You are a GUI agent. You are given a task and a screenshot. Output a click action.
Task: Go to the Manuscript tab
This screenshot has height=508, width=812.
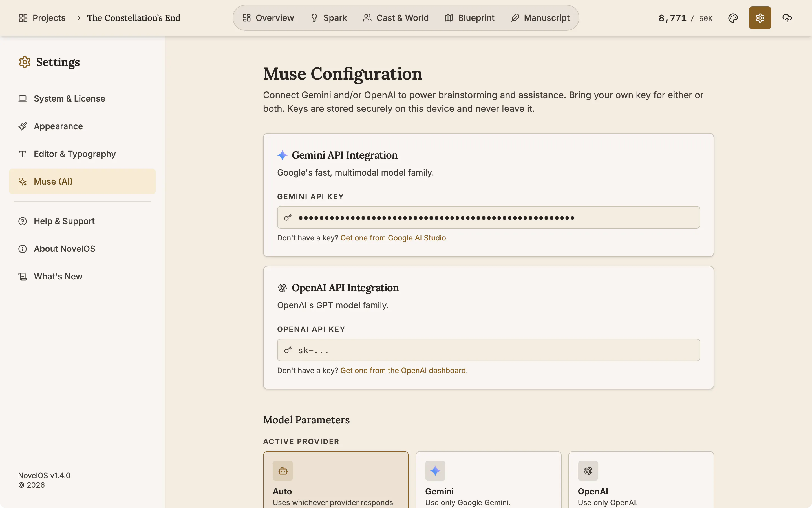click(x=540, y=18)
